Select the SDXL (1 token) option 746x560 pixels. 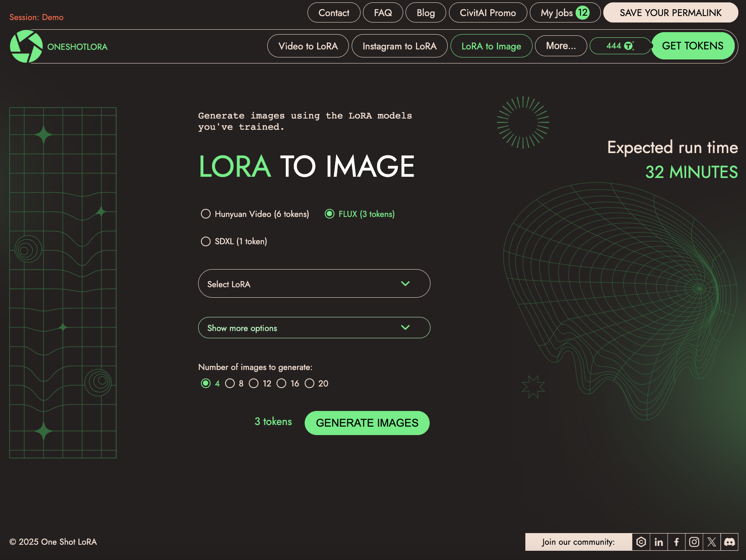coord(234,241)
